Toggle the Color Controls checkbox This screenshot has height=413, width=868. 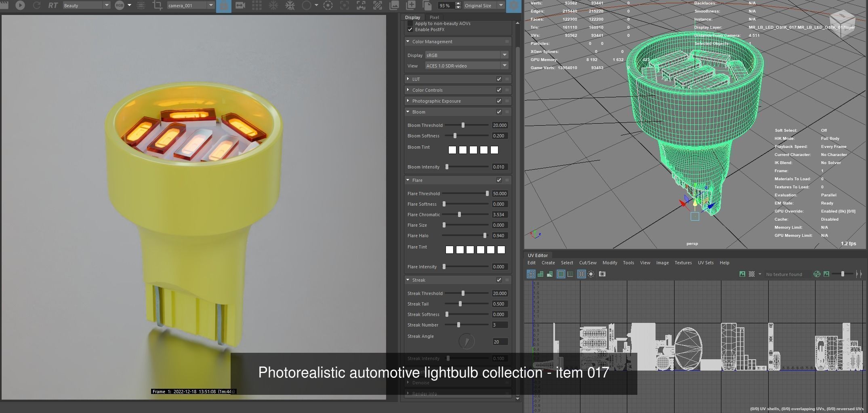click(x=499, y=90)
